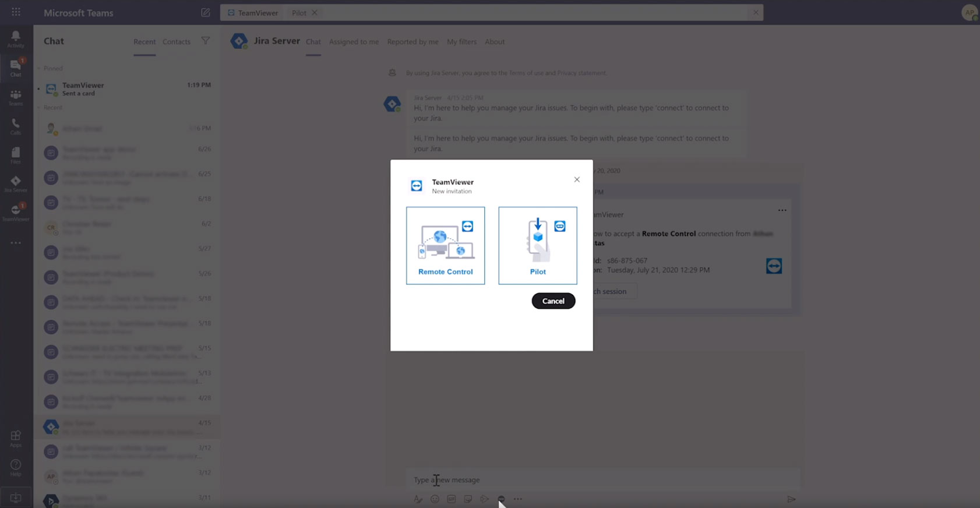
Task: Open Files in Teams sidebar
Action: coord(16,156)
